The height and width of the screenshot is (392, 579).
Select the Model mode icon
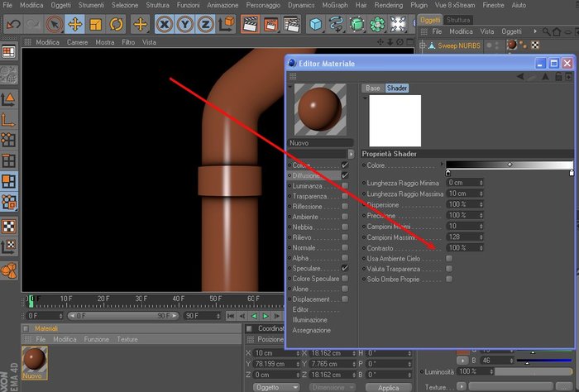point(9,99)
